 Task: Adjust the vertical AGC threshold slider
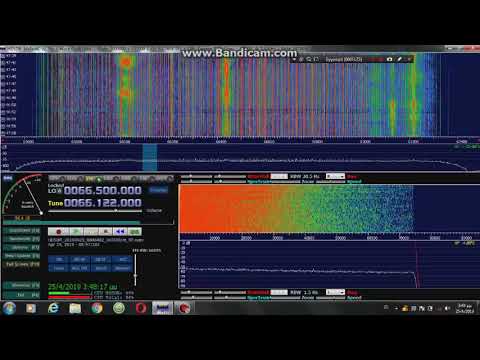(135, 270)
